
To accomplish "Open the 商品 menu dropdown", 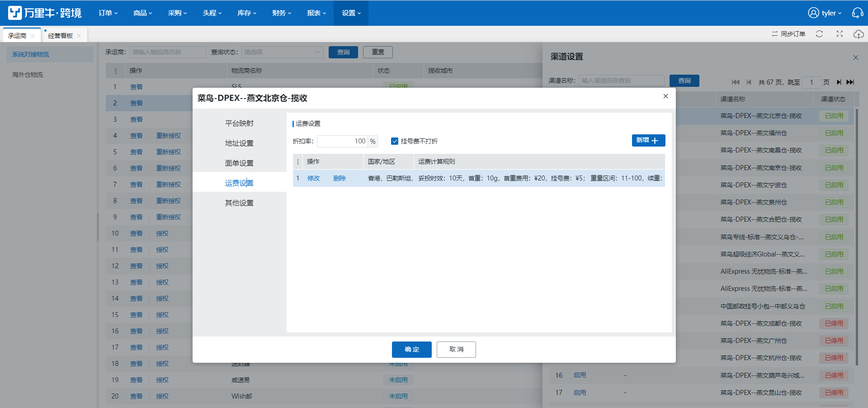I will 142,13.
